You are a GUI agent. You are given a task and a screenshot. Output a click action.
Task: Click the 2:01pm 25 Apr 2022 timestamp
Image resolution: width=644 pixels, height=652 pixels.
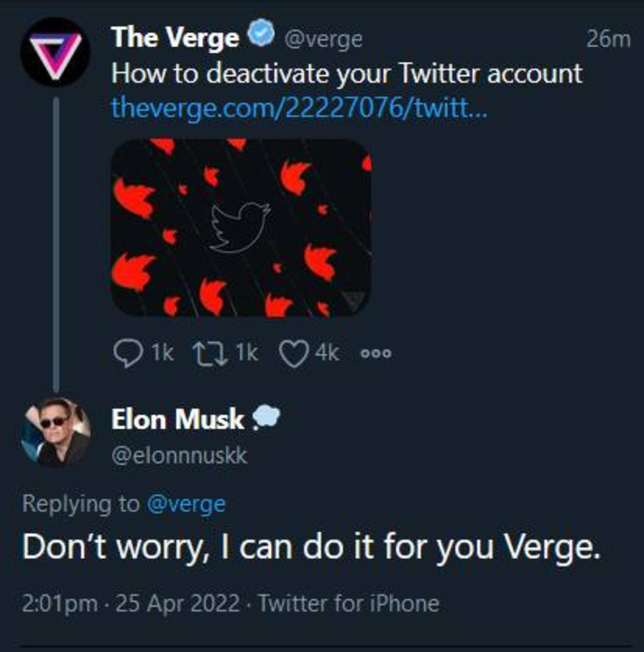point(132,603)
